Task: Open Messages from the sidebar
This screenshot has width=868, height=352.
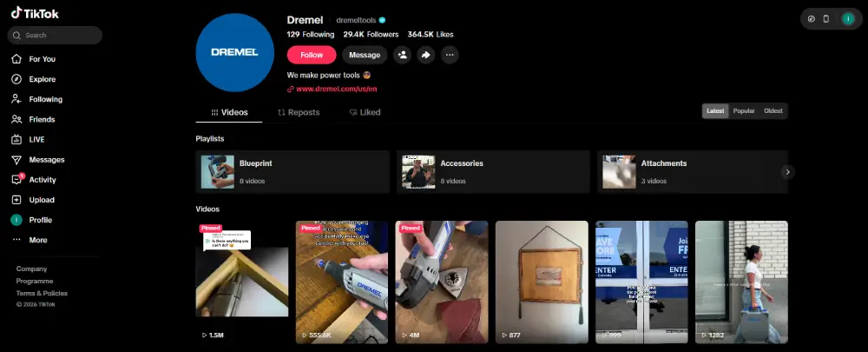Action: click(38, 160)
